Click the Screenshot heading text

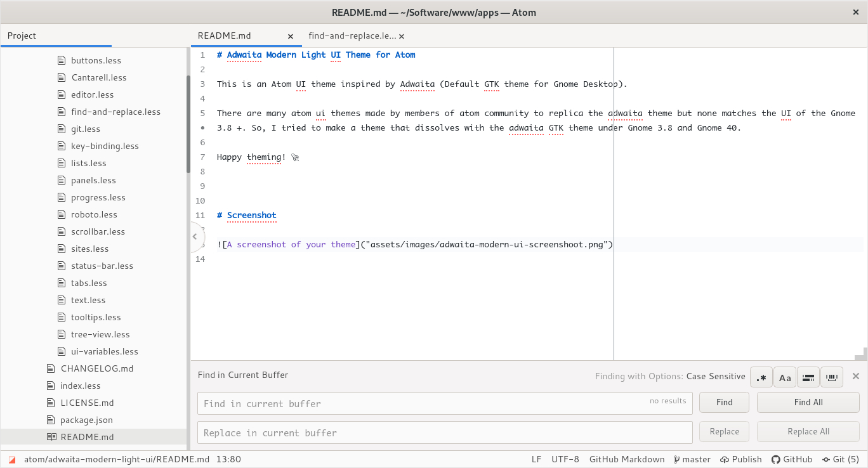(252, 215)
